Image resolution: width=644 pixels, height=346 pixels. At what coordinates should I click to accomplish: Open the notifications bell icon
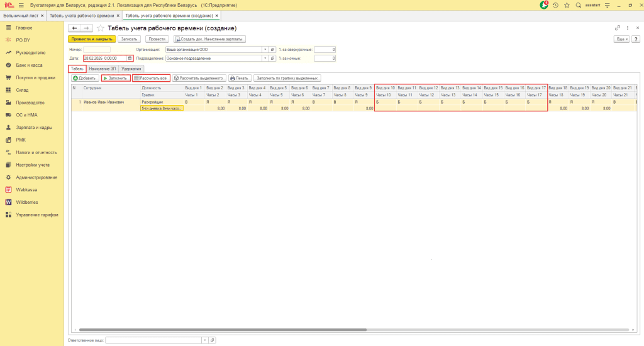tap(545, 5)
